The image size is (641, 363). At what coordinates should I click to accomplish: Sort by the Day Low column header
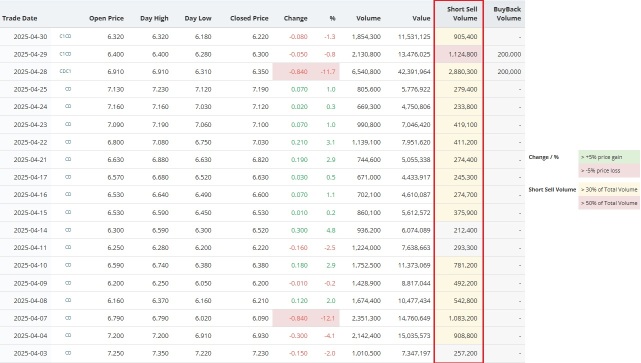pyautogui.click(x=198, y=18)
